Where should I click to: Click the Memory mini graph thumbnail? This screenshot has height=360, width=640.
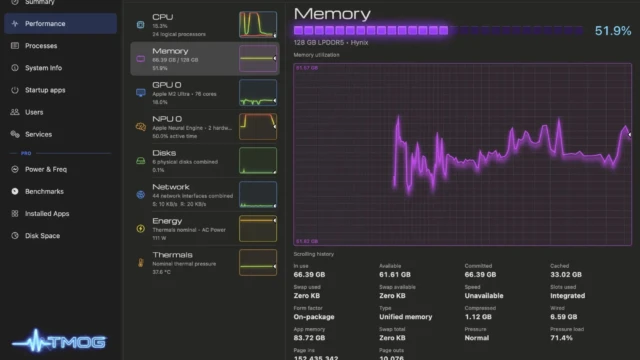pos(258,58)
